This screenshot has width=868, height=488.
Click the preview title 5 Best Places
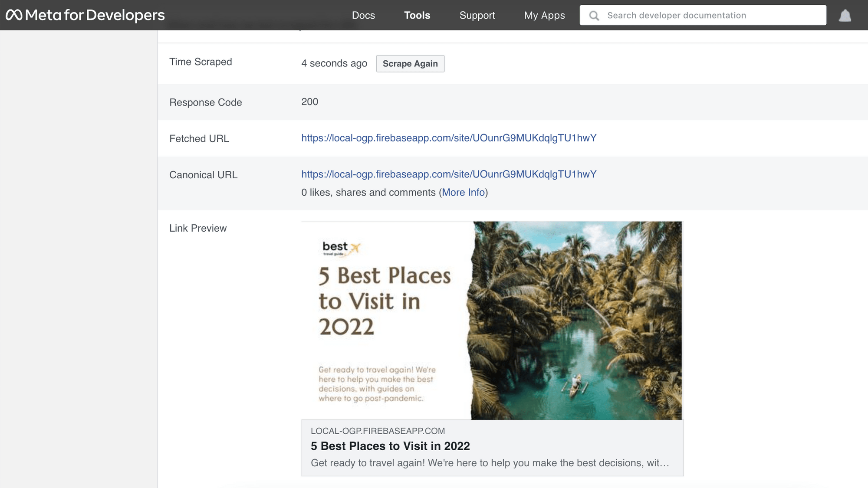[390, 446]
